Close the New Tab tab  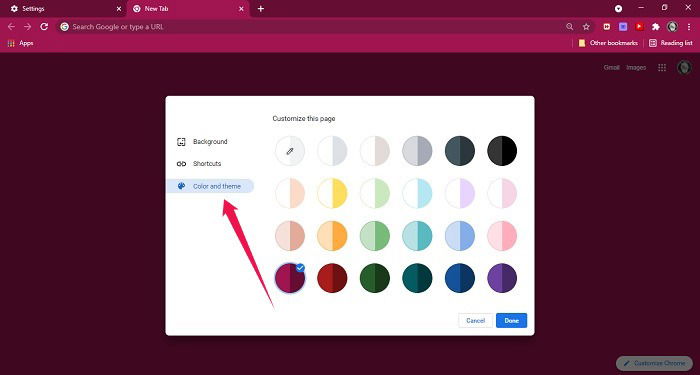pyautogui.click(x=241, y=8)
